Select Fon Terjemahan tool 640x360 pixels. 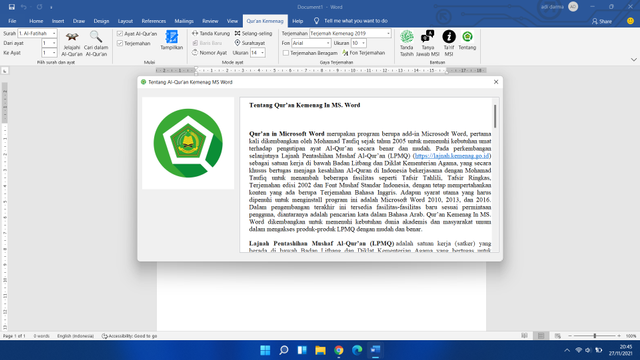(363, 53)
